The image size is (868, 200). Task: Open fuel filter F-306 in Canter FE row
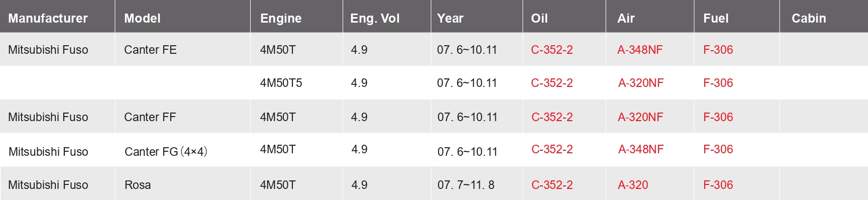click(x=718, y=50)
